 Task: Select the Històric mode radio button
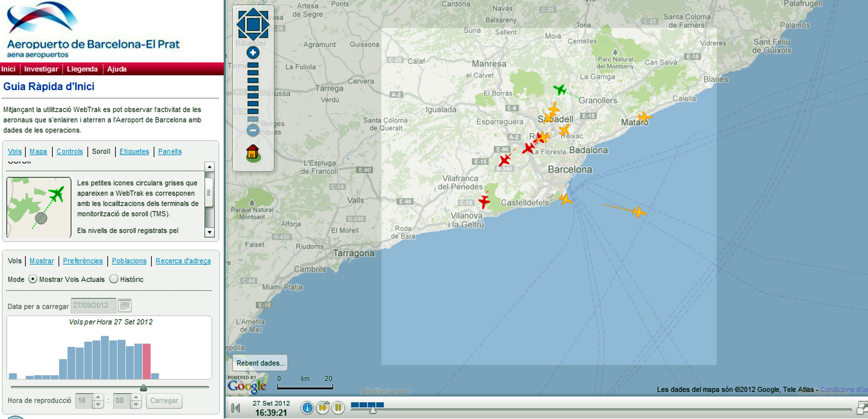[x=114, y=279]
